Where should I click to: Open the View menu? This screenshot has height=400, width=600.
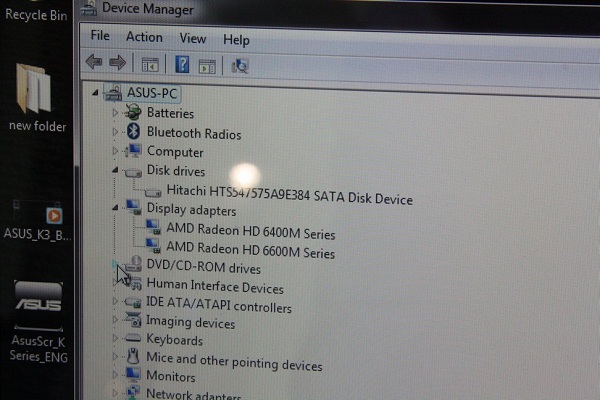193,38
